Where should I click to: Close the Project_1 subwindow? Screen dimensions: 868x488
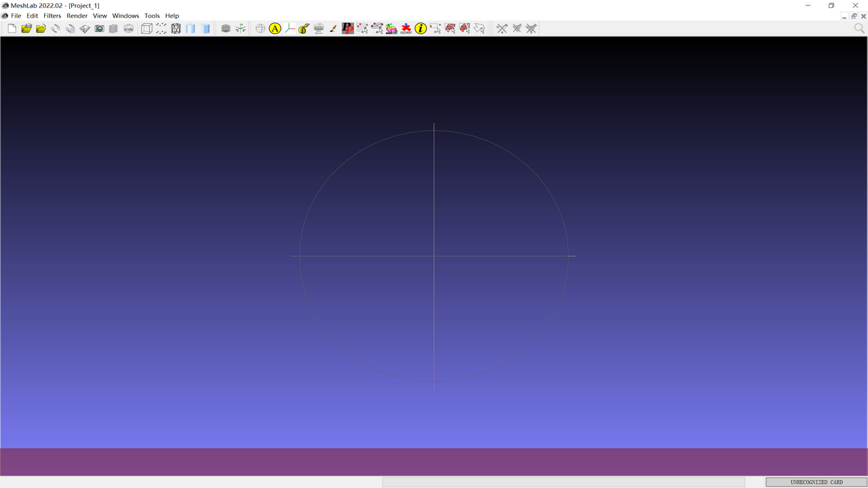click(863, 16)
